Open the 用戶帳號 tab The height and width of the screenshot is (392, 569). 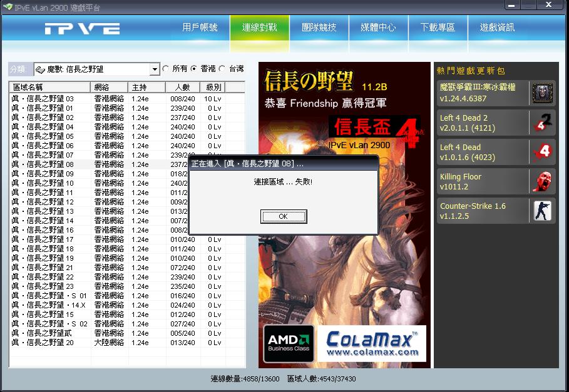coord(200,27)
